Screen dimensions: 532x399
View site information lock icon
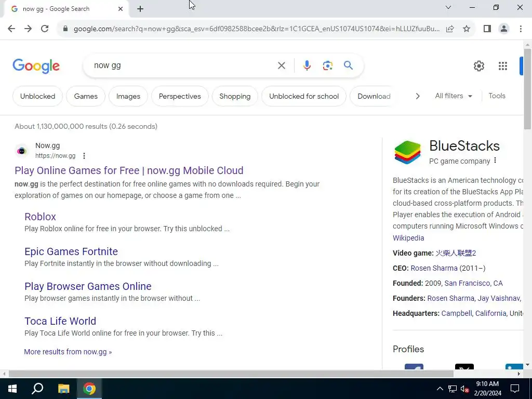pyautogui.click(x=65, y=29)
